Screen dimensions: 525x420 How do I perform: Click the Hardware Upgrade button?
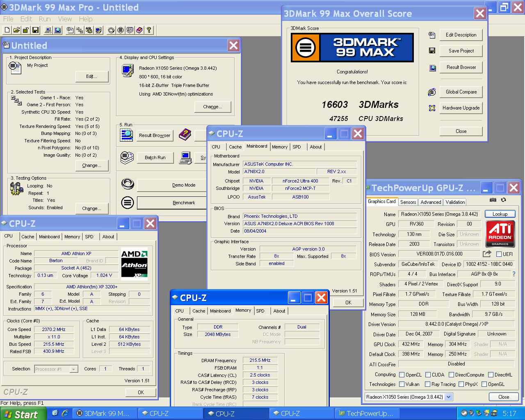(x=461, y=108)
